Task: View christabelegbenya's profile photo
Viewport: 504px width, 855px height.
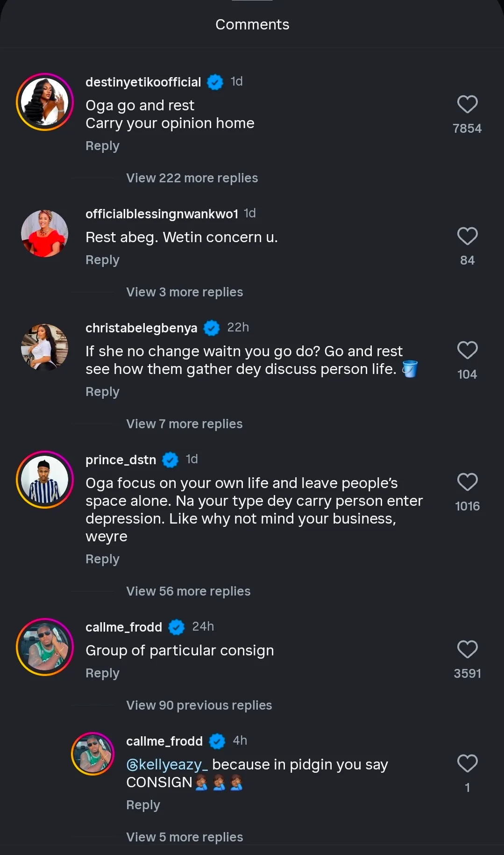Action: (45, 348)
